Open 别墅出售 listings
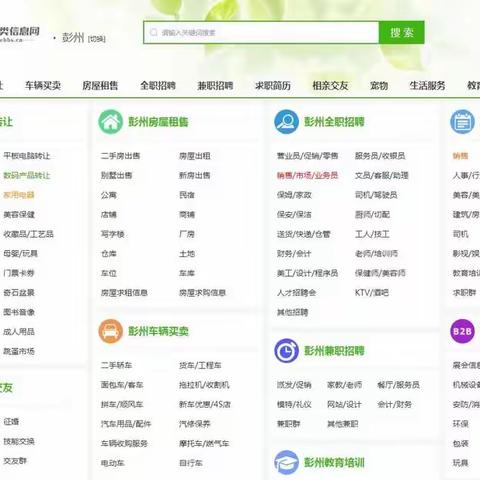 116,175
